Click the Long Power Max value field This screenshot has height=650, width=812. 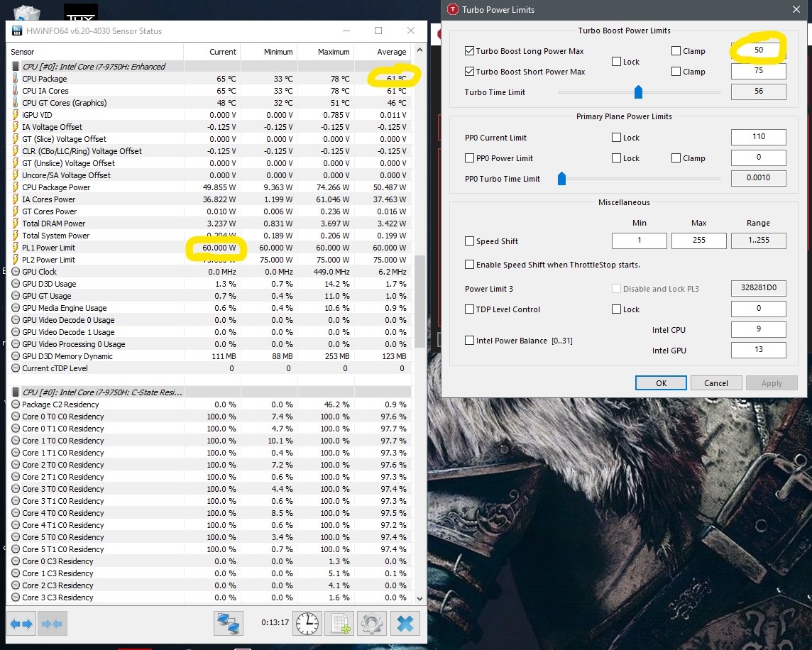(x=759, y=50)
